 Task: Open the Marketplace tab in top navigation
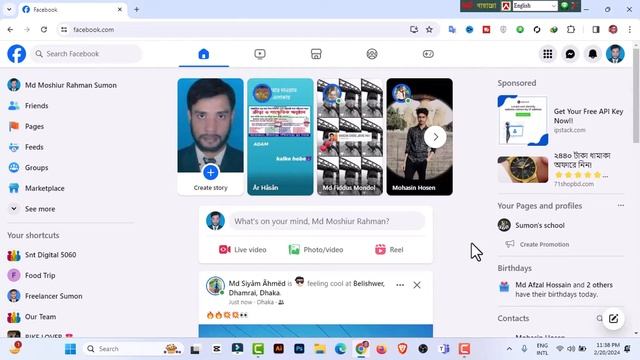[316, 54]
